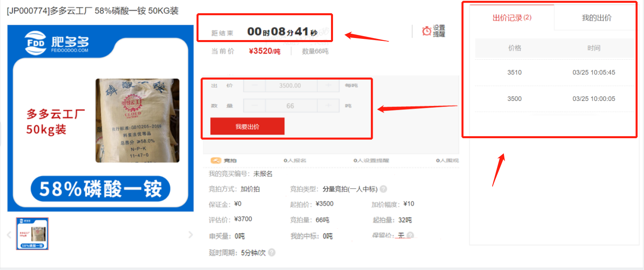Select the bid time 03/25 10:00:05
Image resolution: width=644 pixels, height=270 pixels.
[x=594, y=99]
